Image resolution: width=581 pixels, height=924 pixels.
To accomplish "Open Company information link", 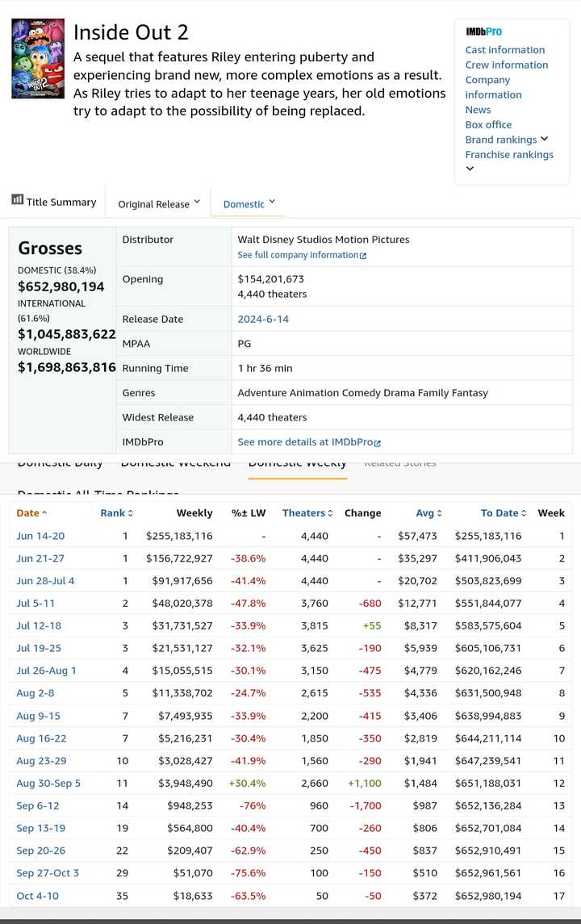I will (493, 87).
